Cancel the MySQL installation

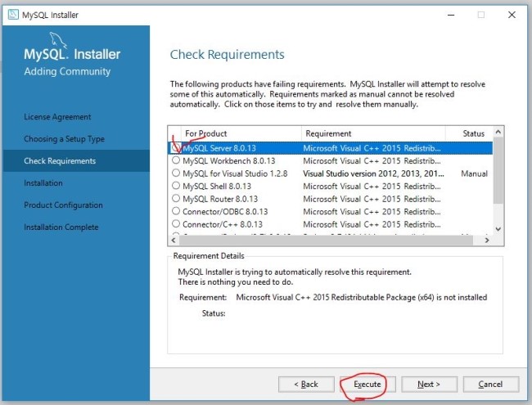pyautogui.click(x=490, y=385)
